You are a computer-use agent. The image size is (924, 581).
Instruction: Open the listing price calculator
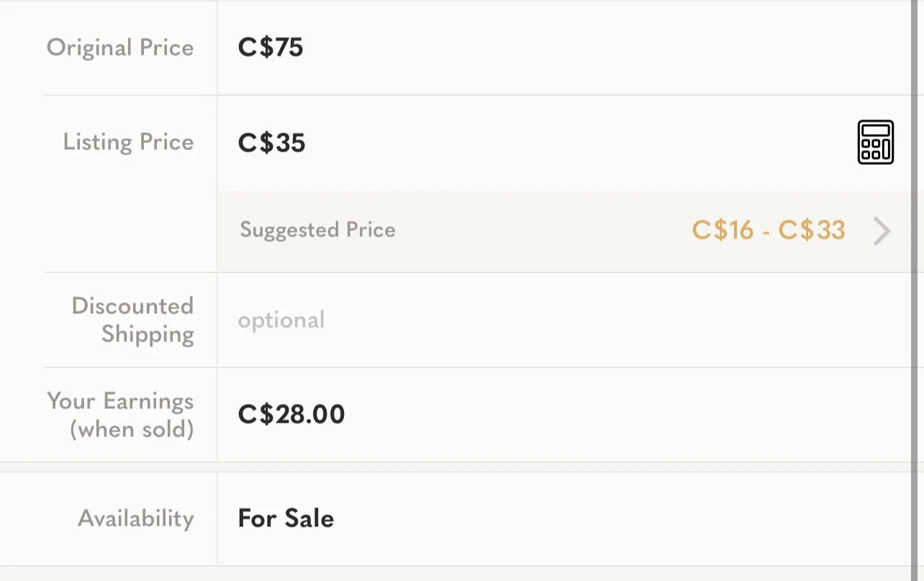875,142
